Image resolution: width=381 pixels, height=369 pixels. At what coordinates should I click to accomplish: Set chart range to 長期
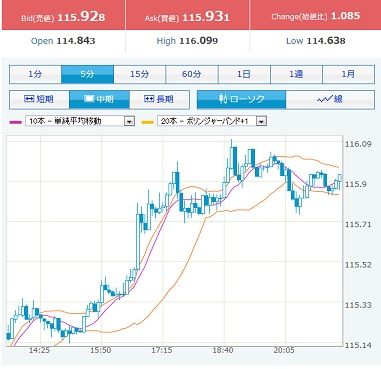tap(159, 99)
